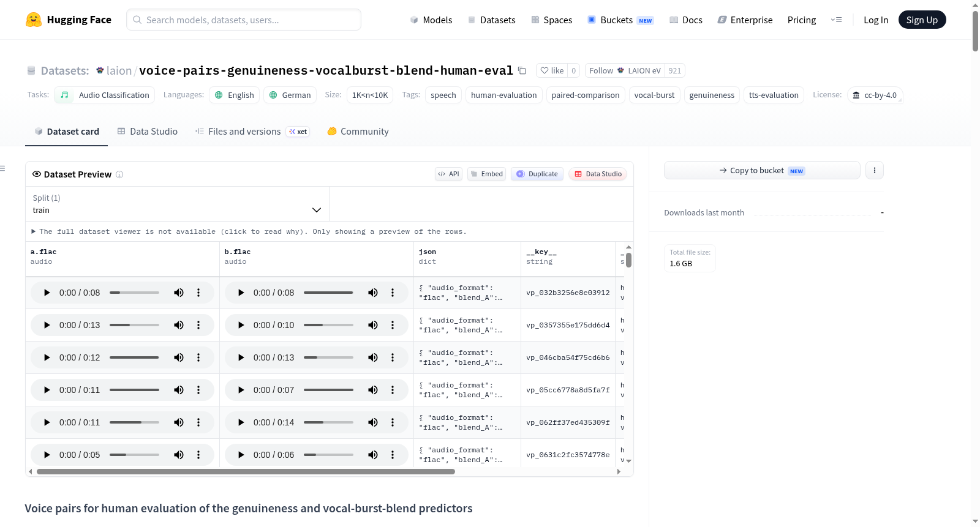Play a.flac audio in row vp_046cba54f75cd6b6
The height and width of the screenshot is (527, 980).
(x=47, y=357)
